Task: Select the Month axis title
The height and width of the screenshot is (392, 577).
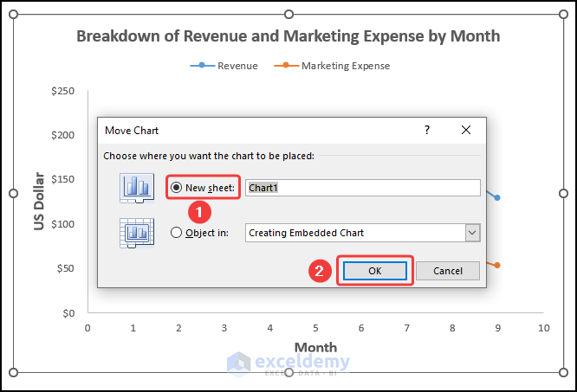Action: click(x=315, y=347)
